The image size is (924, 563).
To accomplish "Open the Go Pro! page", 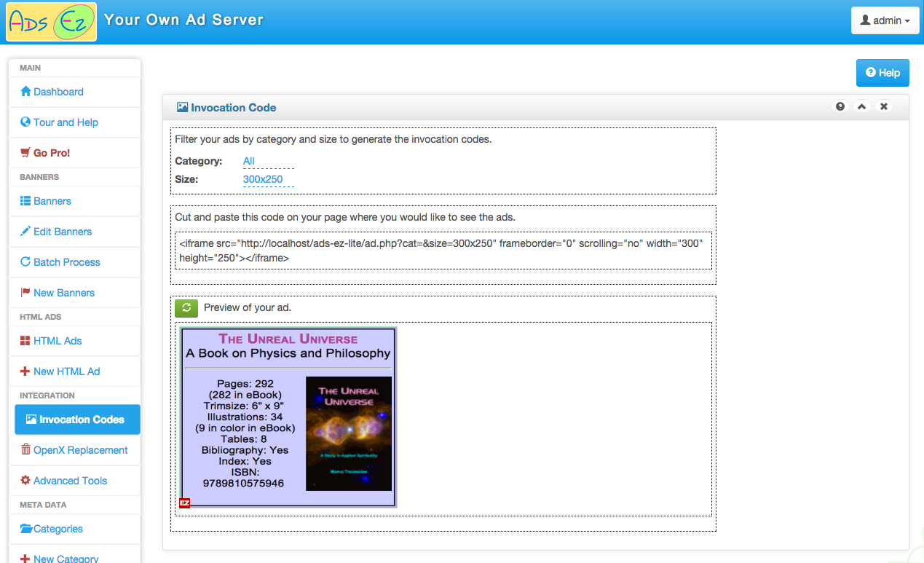I will coord(74,153).
